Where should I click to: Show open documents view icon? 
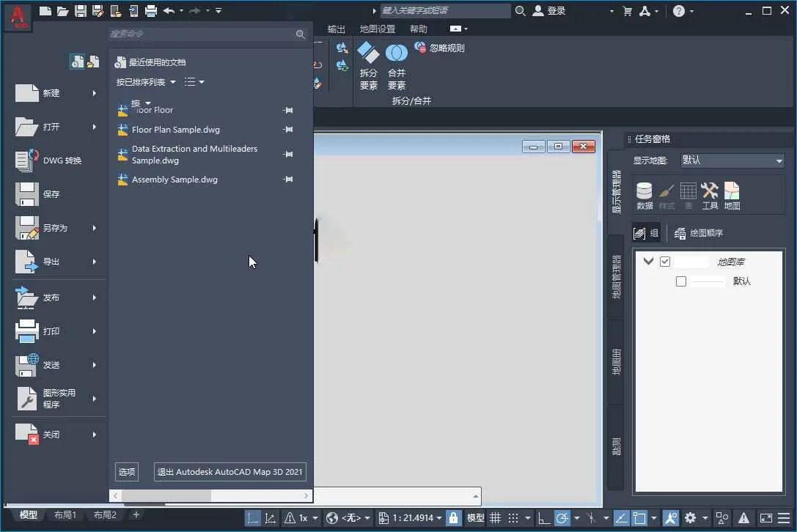(x=93, y=62)
